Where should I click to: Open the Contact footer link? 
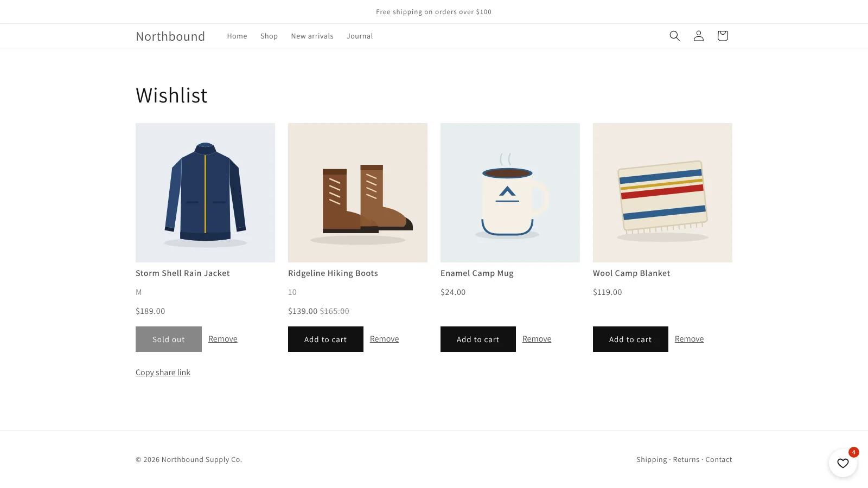[719, 460]
